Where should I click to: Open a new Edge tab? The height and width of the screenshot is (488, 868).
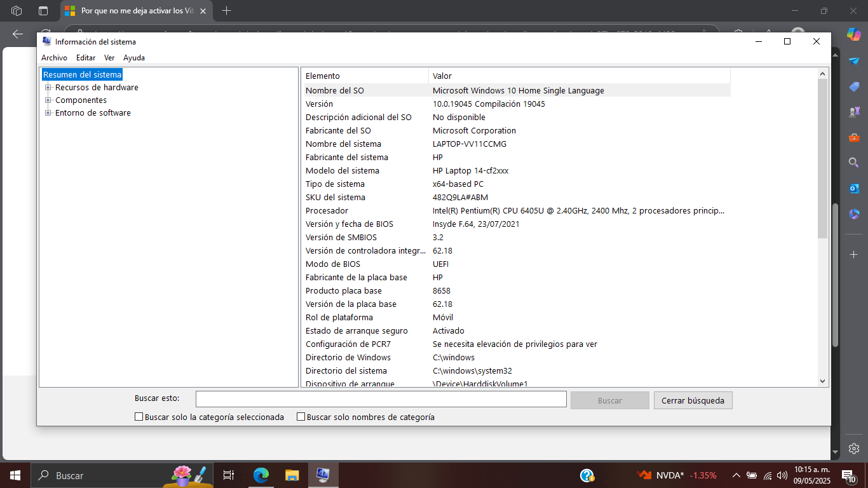click(226, 11)
